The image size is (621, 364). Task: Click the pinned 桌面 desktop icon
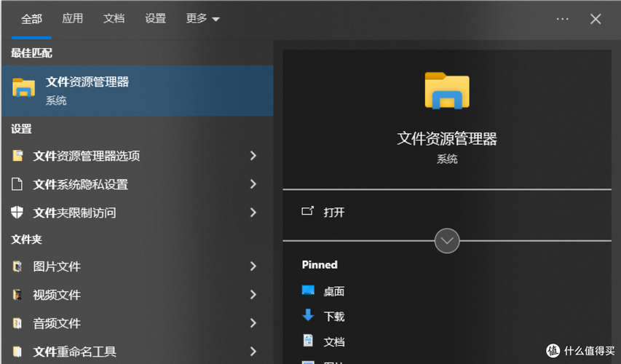click(308, 290)
